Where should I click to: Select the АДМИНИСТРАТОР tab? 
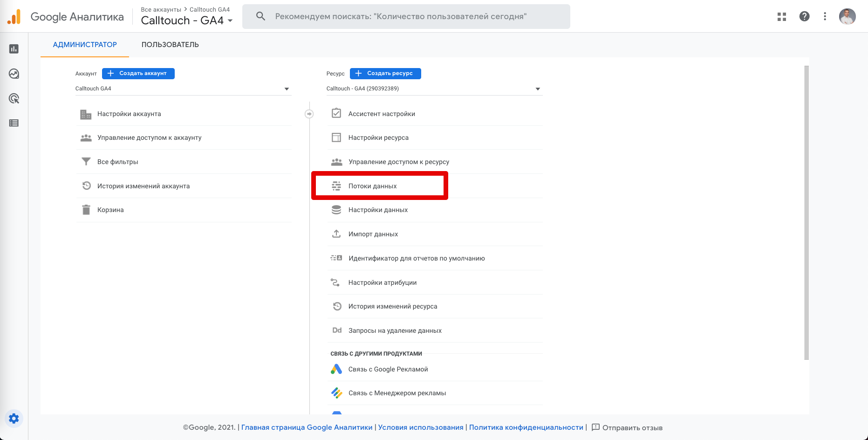point(85,44)
